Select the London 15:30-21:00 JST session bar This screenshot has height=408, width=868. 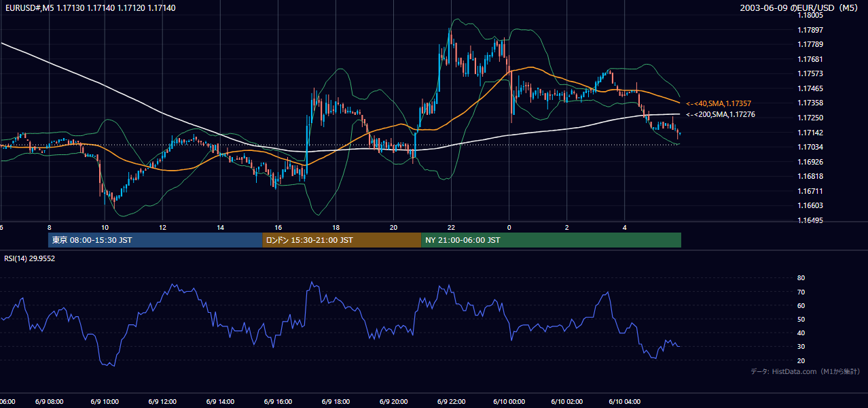point(342,240)
